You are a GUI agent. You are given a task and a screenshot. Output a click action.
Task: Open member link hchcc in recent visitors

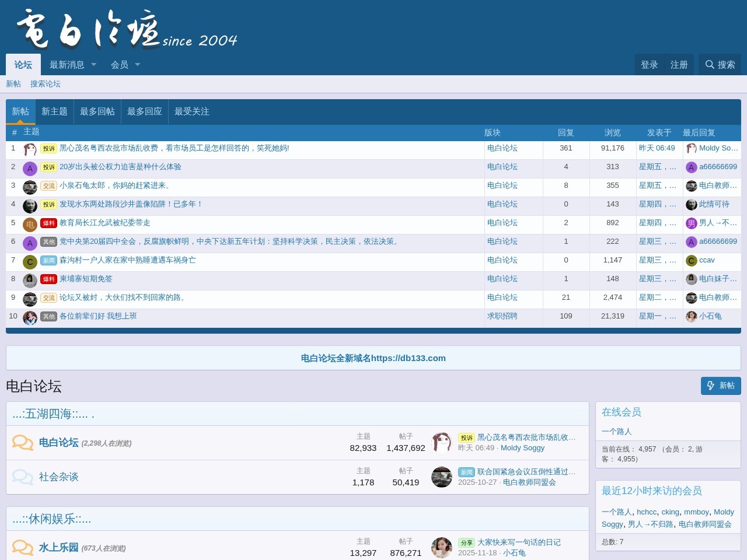(x=647, y=512)
